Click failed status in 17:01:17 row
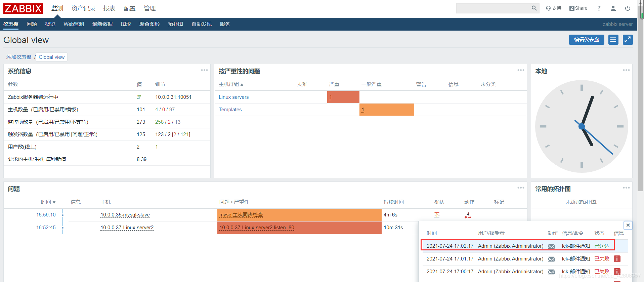The width and height of the screenshot is (644, 282). coord(602,259)
